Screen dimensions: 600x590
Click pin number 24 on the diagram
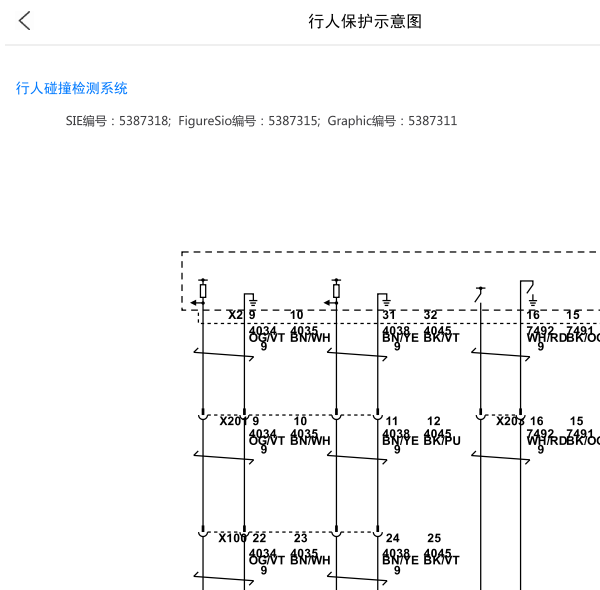coord(393,538)
